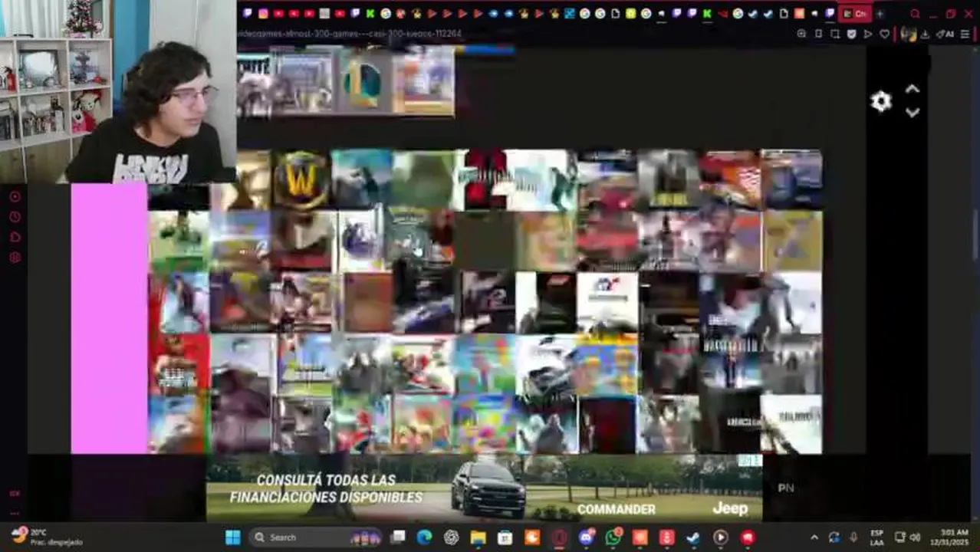980x552 pixels.
Task: Open a new browser tab with plus
Action: click(x=880, y=14)
